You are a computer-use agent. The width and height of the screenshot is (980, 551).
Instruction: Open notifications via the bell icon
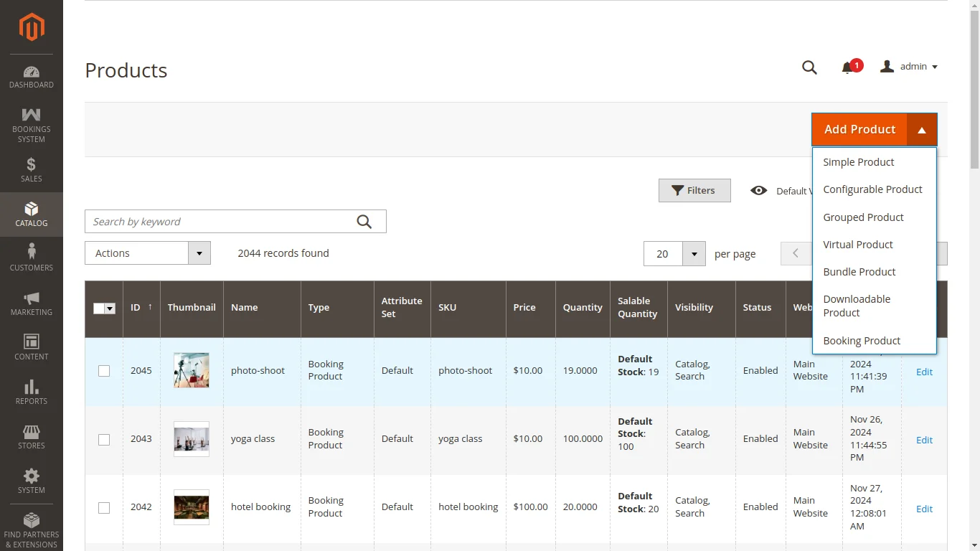click(x=847, y=67)
